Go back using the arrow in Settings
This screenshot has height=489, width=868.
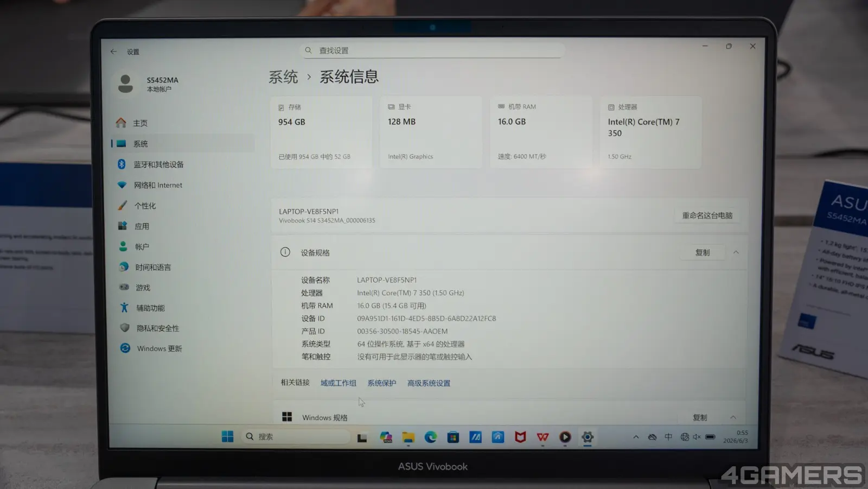(113, 52)
